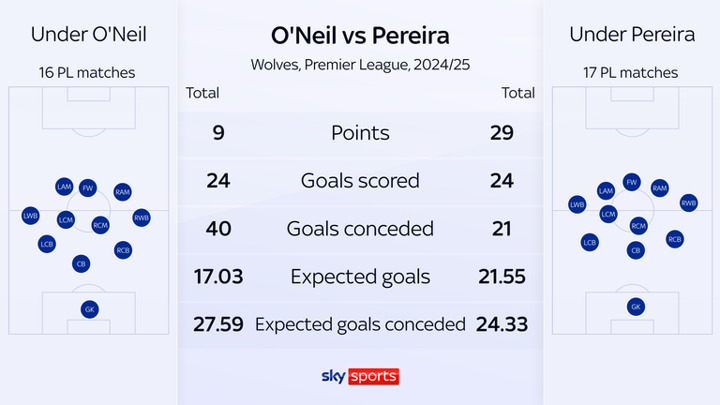Select the FW marker on O'Neil's pitch
Viewport: 720px width, 405px height.
pos(88,186)
